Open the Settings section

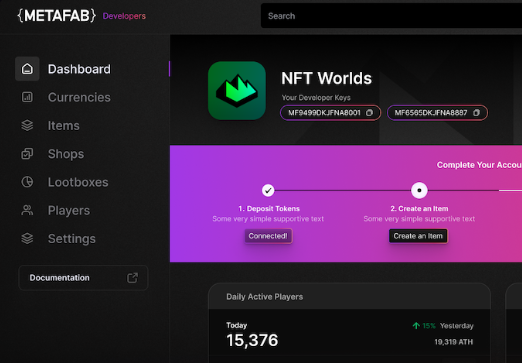pos(71,239)
